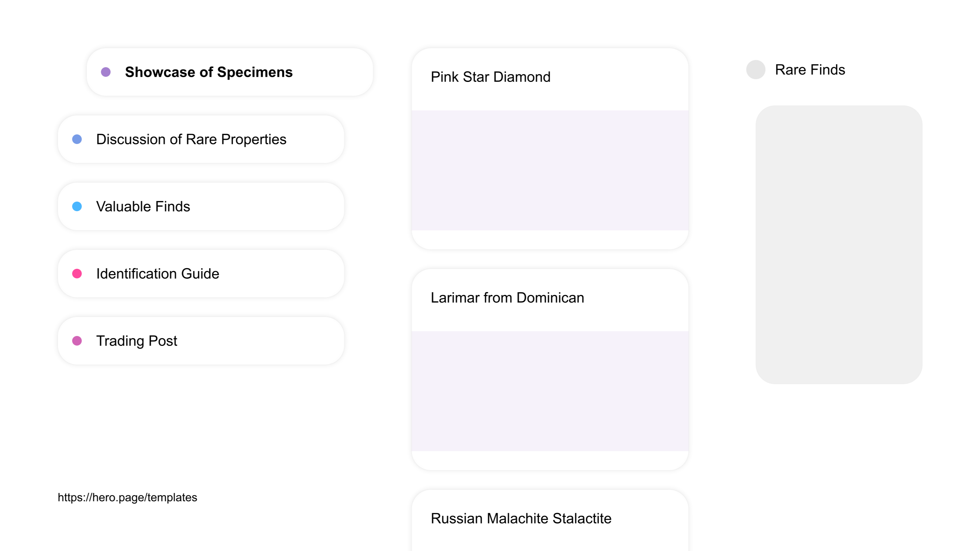
Task: Open the hero.page/templates link
Action: pos(127,497)
